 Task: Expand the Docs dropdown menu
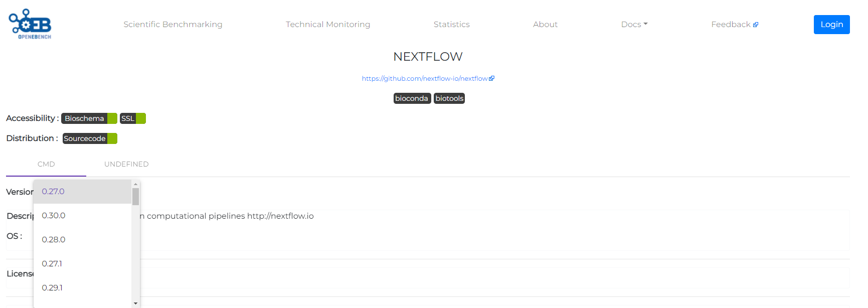click(634, 24)
